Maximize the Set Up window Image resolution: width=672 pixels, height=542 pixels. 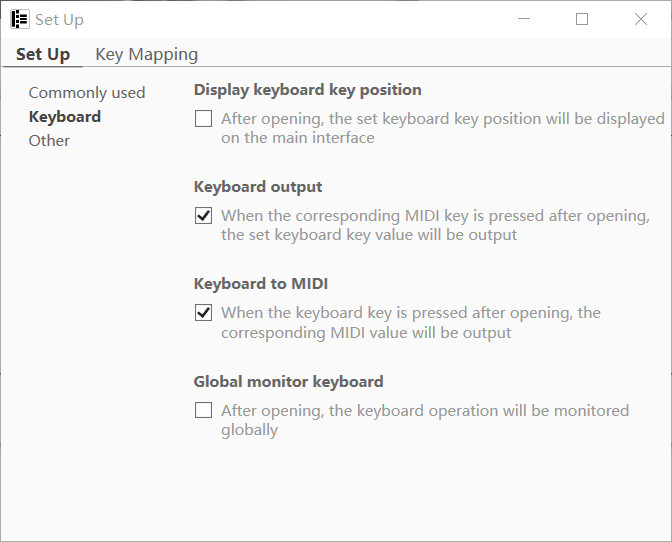pos(582,19)
